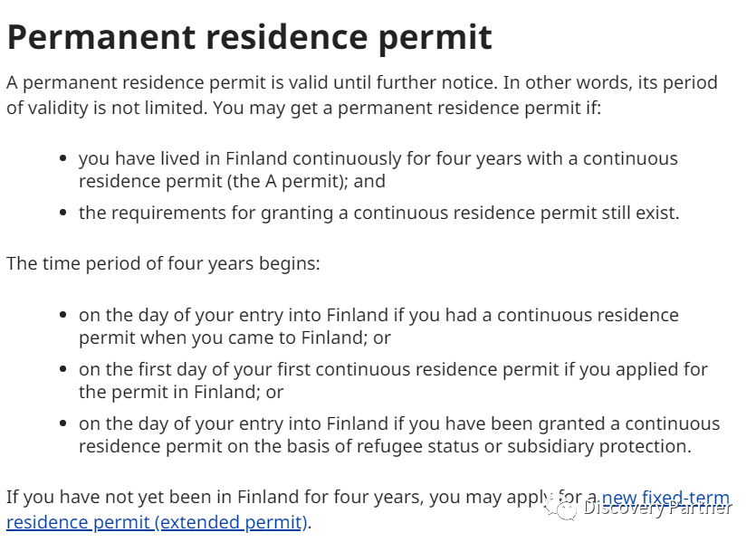Click the text 'the permit in Finland; or'
The width and height of the screenshot is (756, 542).
(181, 392)
